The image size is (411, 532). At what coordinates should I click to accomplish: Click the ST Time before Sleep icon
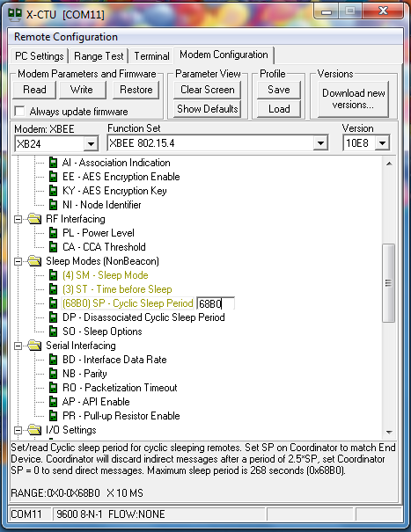pyautogui.click(x=53, y=289)
